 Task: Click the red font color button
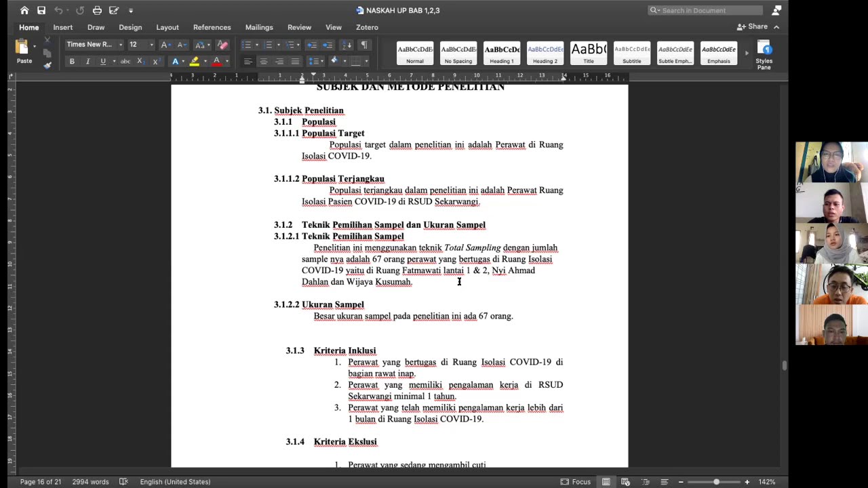[x=216, y=62]
